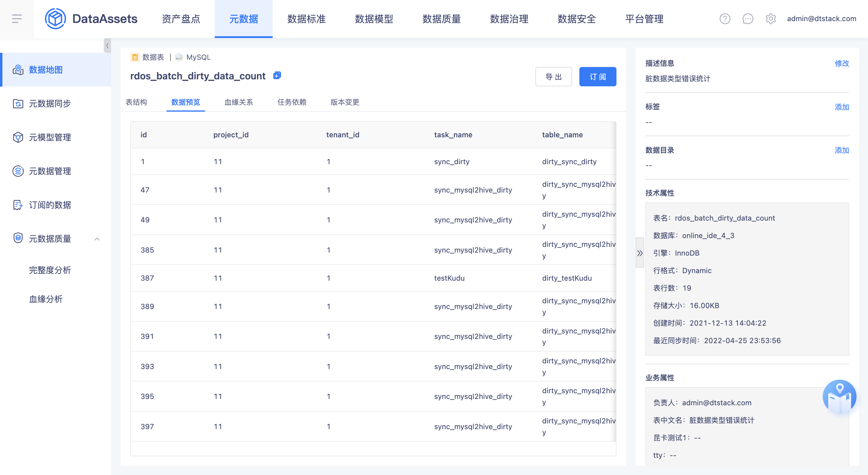The image size is (868, 475).
Task: Open the 数据安全 top menu
Action: click(x=577, y=19)
